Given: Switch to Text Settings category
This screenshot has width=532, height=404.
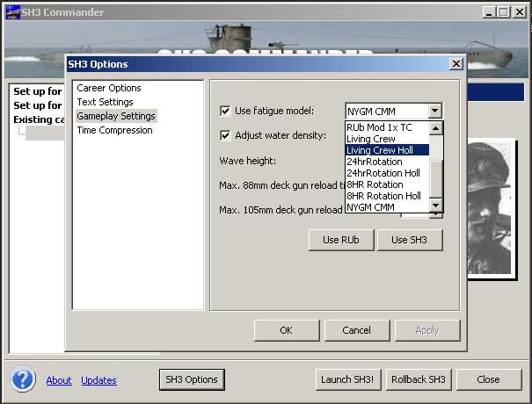Looking at the screenshot, I should tap(105, 102).
